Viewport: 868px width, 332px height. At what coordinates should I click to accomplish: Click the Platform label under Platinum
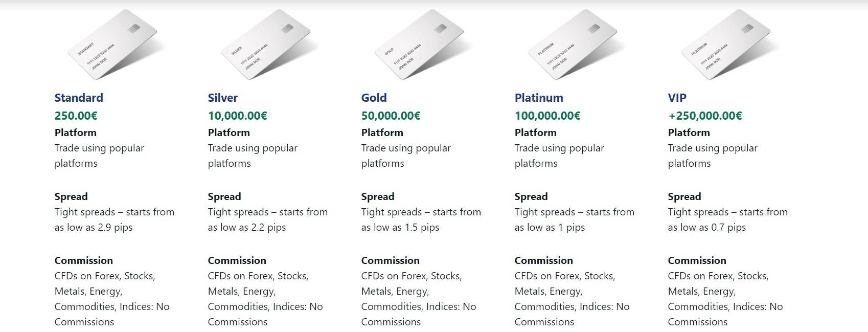point(536,132)
